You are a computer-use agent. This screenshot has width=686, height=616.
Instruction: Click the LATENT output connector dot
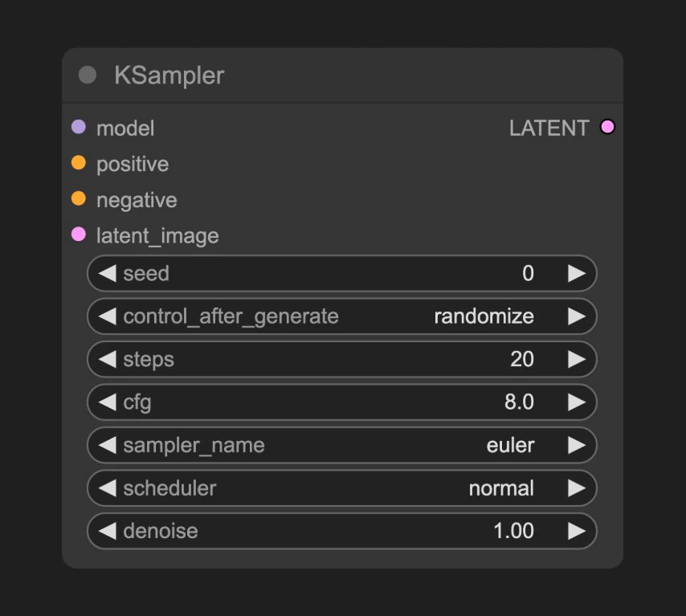point(607,127)
